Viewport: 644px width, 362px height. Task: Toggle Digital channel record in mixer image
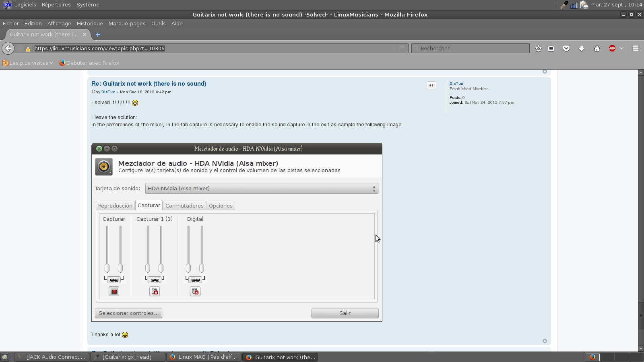coord(195,291)
